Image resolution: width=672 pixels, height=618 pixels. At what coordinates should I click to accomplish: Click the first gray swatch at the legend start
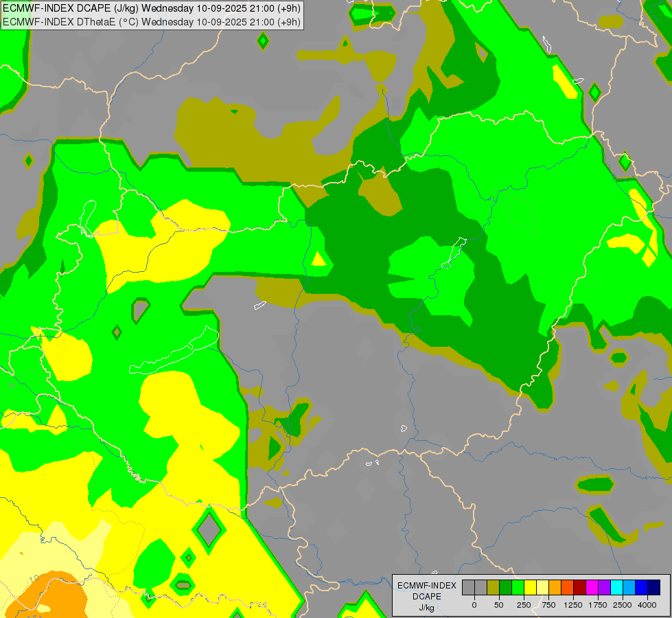[x=468, y=588]
